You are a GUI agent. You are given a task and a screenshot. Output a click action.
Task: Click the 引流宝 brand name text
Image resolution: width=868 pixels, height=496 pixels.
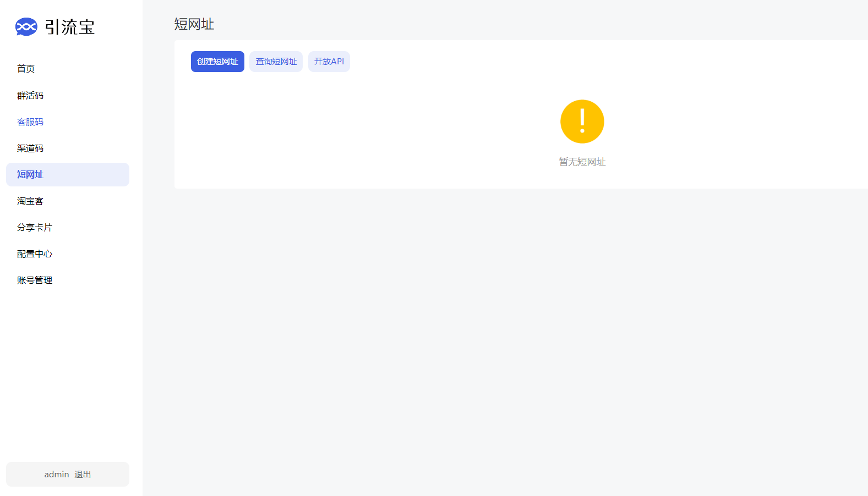(x=70, y=27)
